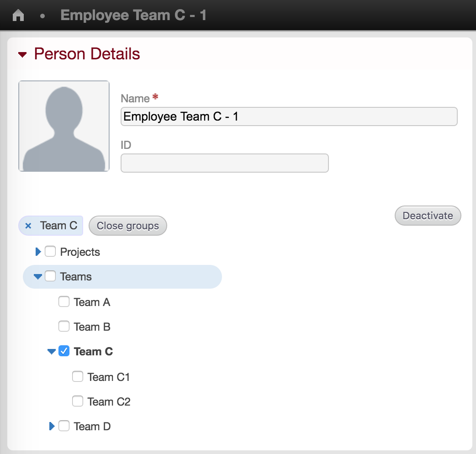Image resolution: width=476 pixels, height=454 pixels.
Task: Collapse the Team C subtree arrow
Action: [x=51, y=351]
